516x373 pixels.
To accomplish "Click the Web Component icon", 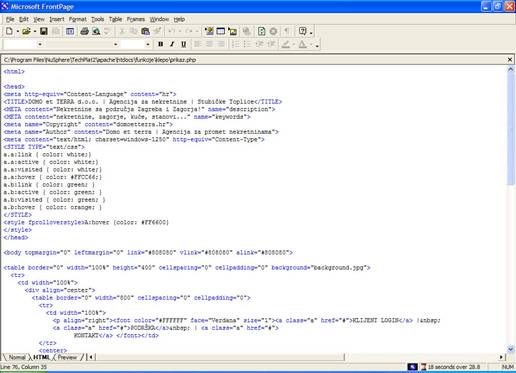I will click(209, 31).
